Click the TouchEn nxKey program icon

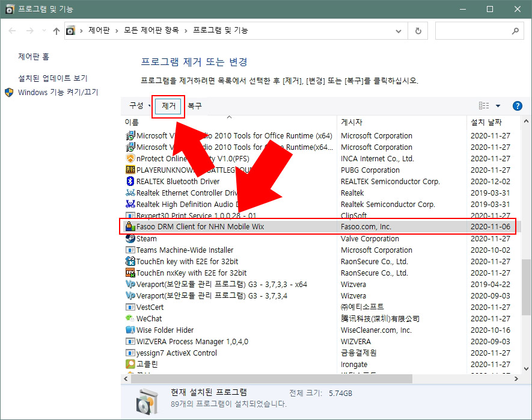click(130, 273)
